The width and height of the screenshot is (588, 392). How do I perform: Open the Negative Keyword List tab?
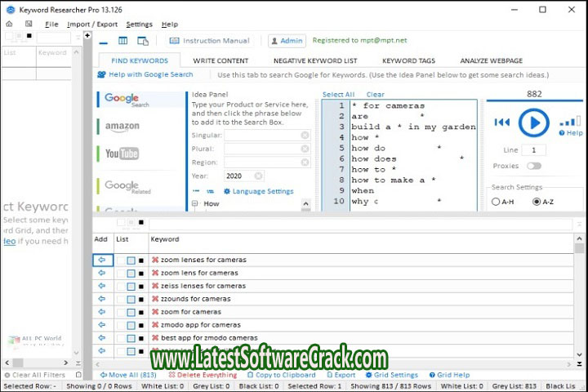[x=315, y=60]
